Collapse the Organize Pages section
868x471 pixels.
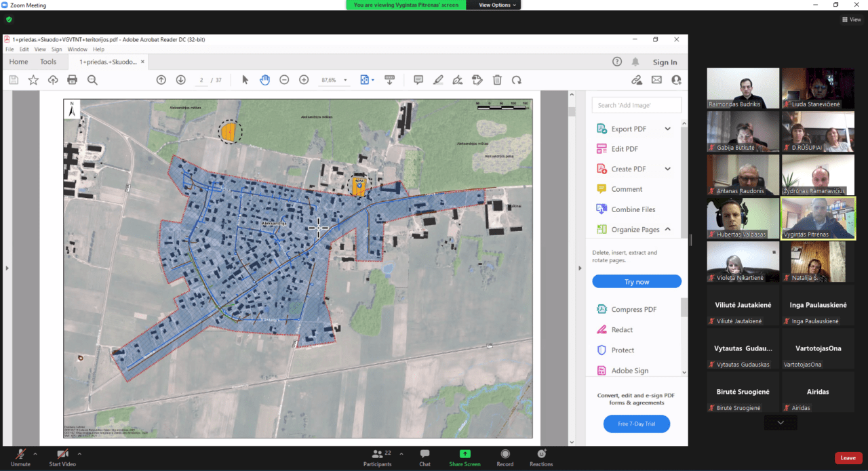[667, 230]
